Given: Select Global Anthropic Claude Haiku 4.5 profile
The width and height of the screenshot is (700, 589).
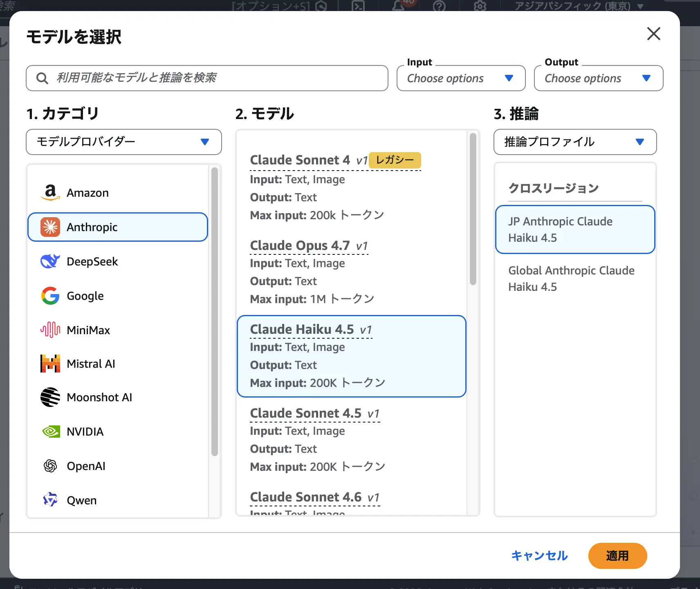Looking at the screenshot, I should click(x=575, y=279).
